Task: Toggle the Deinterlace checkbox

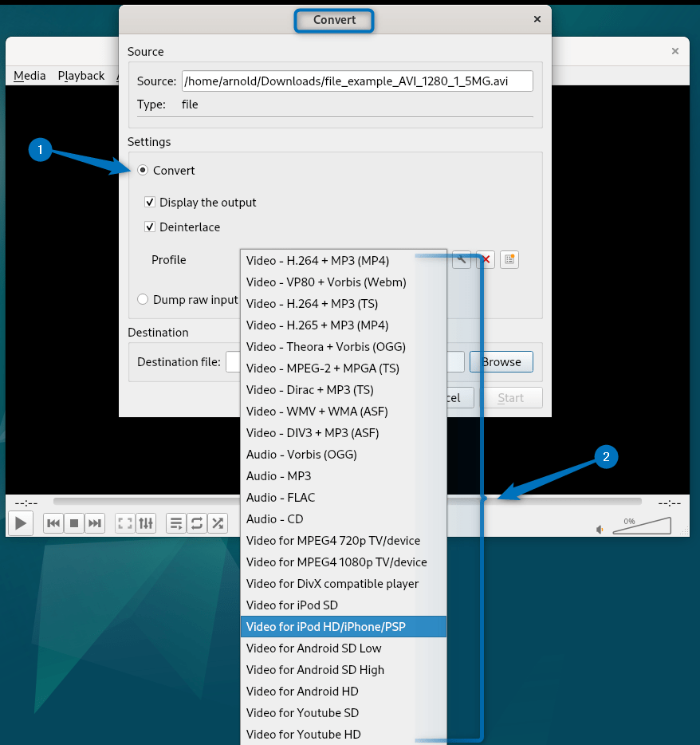Action: [150, 227]
